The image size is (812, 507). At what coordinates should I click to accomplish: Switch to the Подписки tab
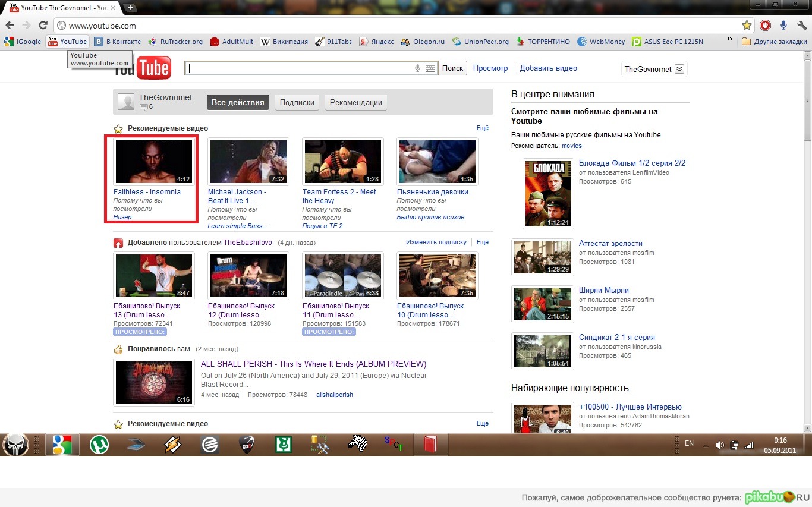[x=297, y=102]
